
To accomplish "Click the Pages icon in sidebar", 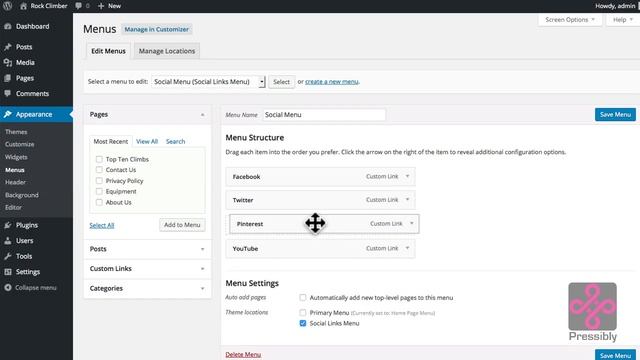I will [8, 78].
